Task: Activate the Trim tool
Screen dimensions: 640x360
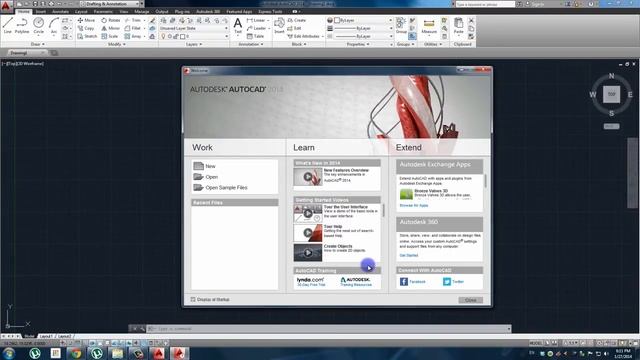Action: click(133, 20)
